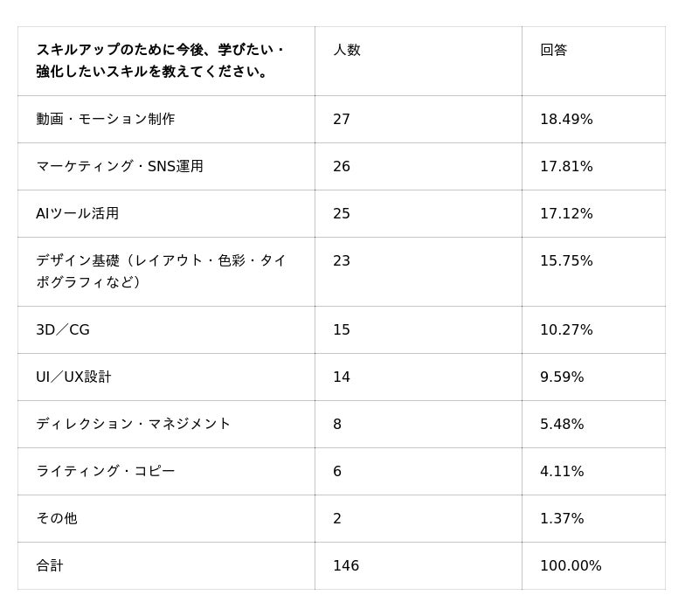Click the 10.27% percentage cell
This screenshot has width=699, height=616.
(566, 330)
